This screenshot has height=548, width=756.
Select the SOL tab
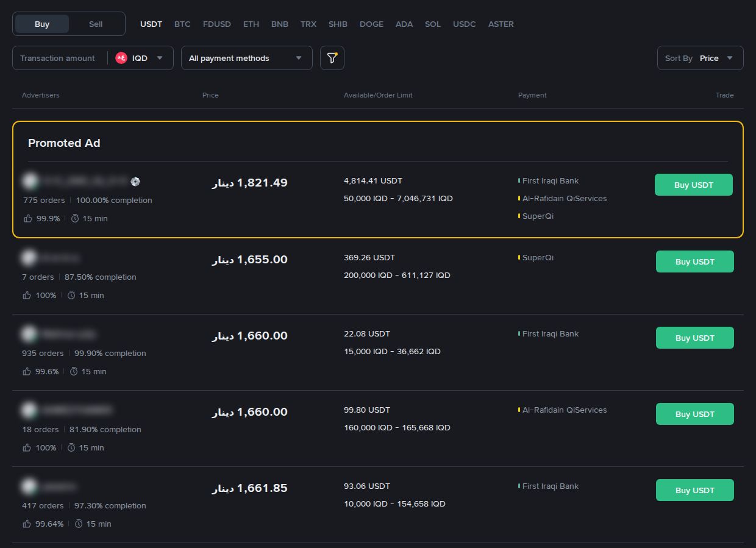pyautogui.click(x=433, y=24)
